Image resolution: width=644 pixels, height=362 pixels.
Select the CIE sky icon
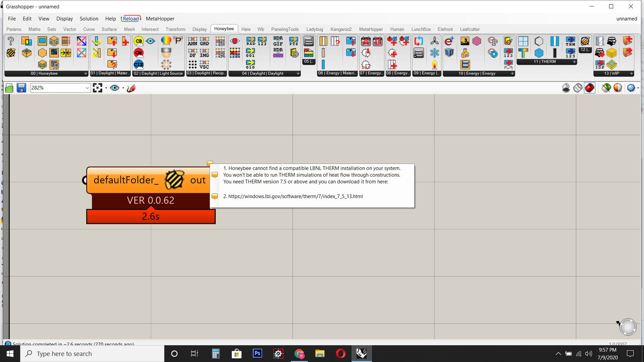tap(139, 64)
